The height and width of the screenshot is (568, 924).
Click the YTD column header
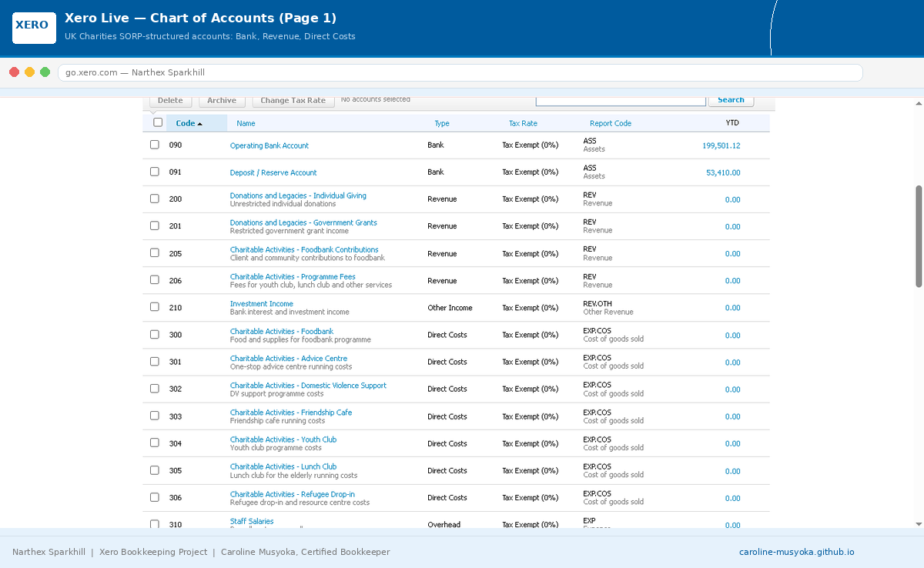732,123
